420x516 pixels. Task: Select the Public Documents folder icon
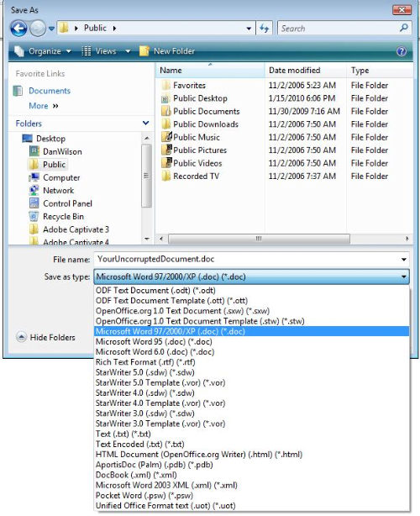coord(165,111)
